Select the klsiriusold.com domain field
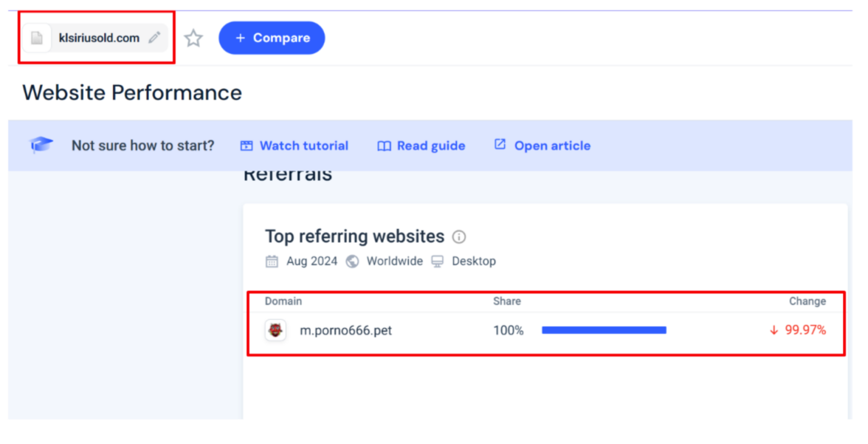 point(99,38)
